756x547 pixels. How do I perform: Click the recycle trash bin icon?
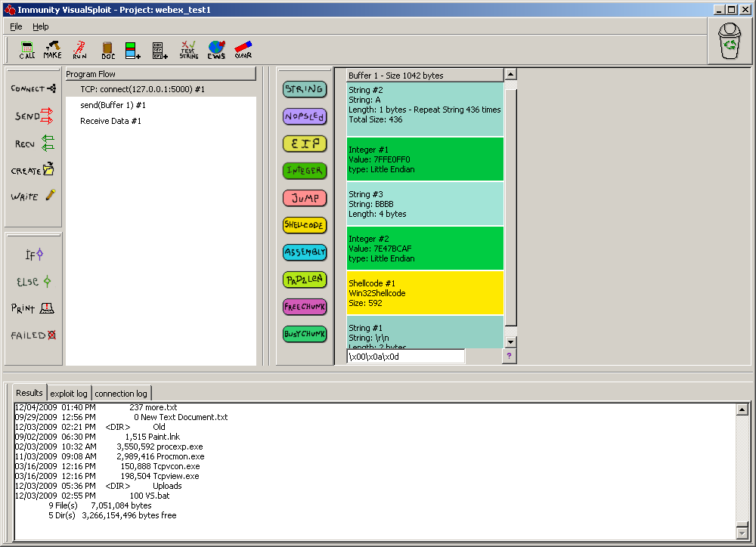730,42
